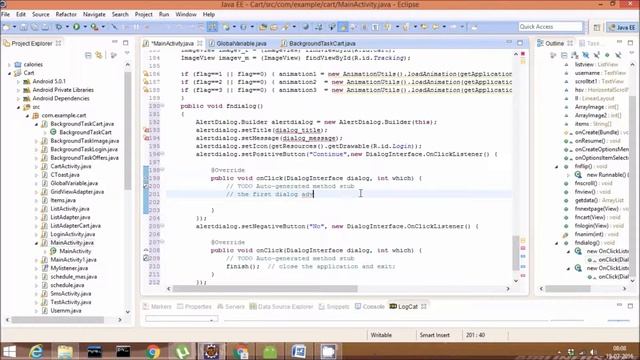Open the Source menu
This screenshot has width=640, height=360.
click(41, 14)
